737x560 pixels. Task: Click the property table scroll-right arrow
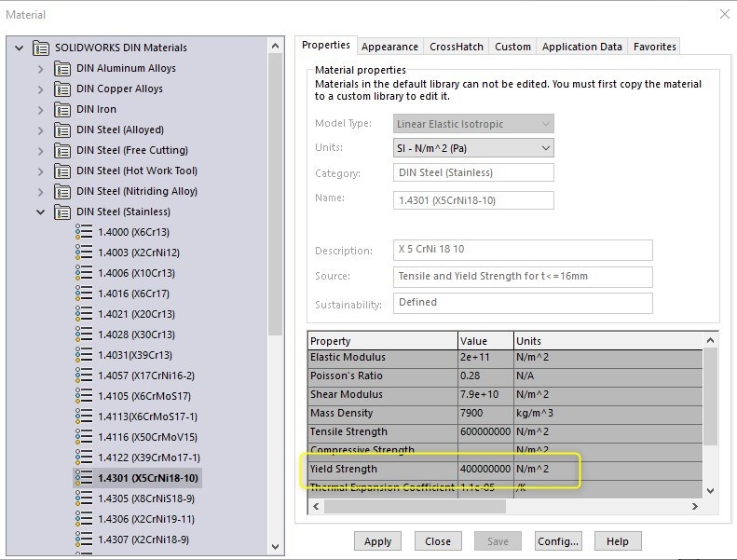(695, 506)
